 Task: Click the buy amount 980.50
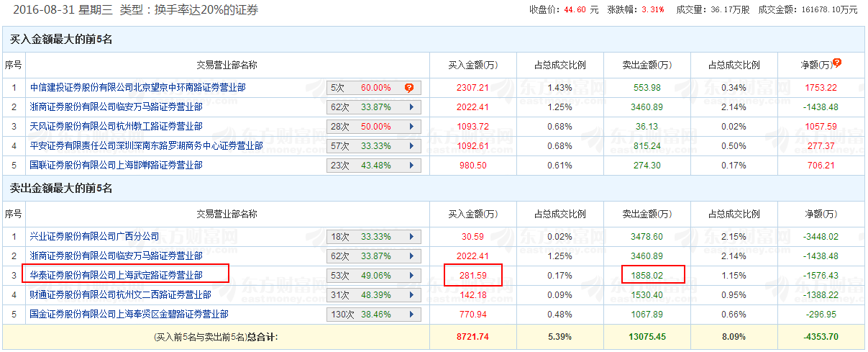pos(472,166)
